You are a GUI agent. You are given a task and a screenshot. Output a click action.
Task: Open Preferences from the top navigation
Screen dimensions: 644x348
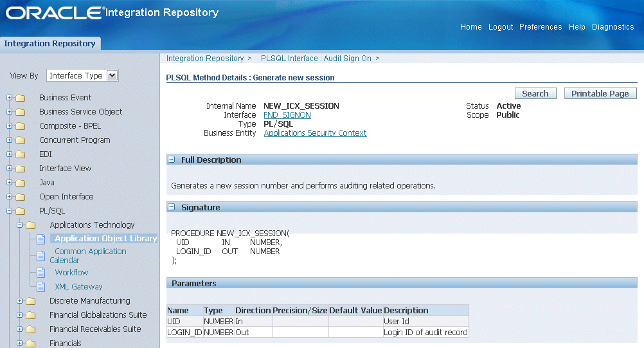tap(541, 27)
